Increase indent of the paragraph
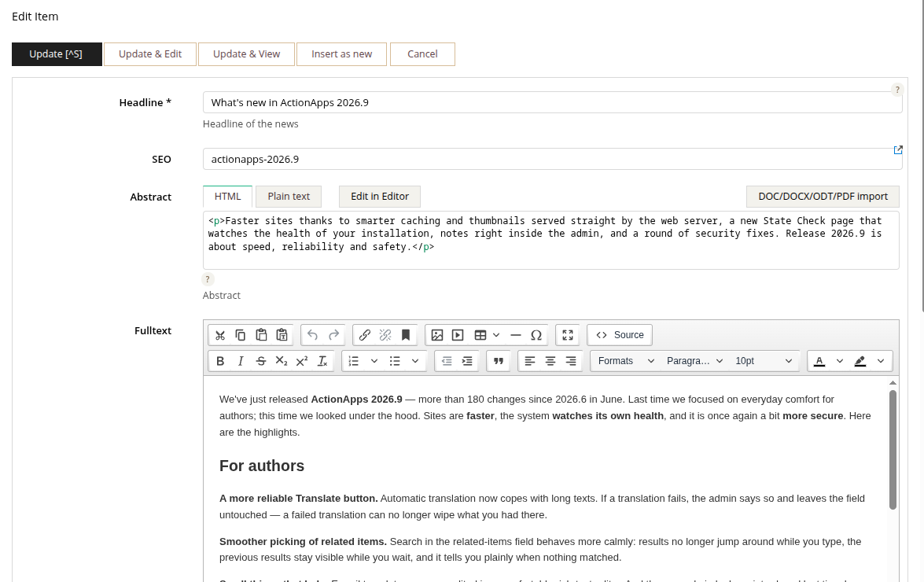924x582 pixels. pyautogui.click(x=467, y=361)
